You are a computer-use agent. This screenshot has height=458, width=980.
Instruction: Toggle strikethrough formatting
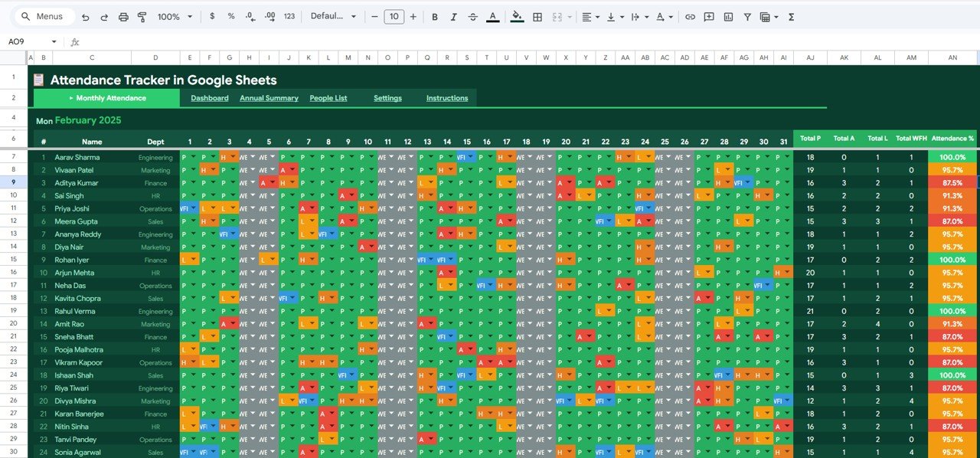point(472,17)
